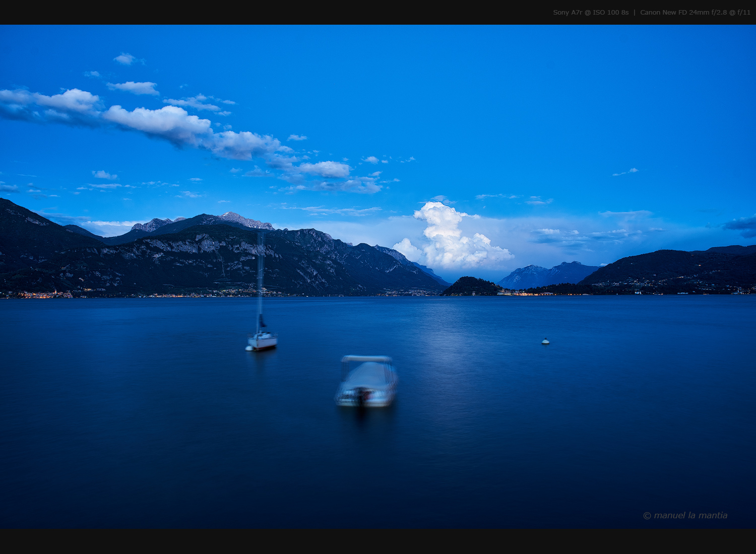
Task: Click the Canon New FD 24mm lens text
Action: [x=675, y=12]
